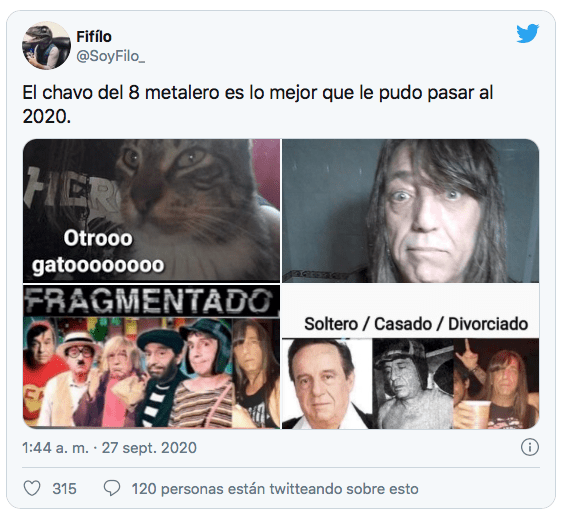Screen dimensions: 562x516
Task: Click the 'Soltero / Casado / Divorciado' caption
Action: 416,324
